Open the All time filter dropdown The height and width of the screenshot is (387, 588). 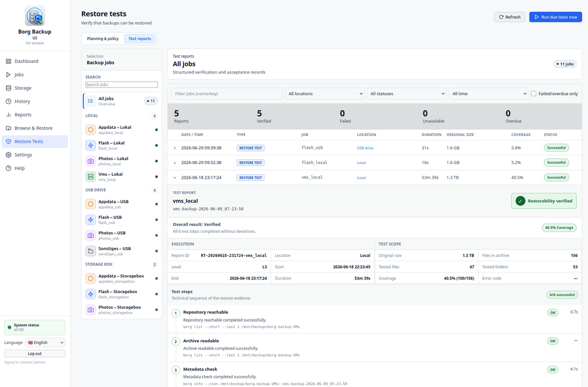tap(488, 94)
